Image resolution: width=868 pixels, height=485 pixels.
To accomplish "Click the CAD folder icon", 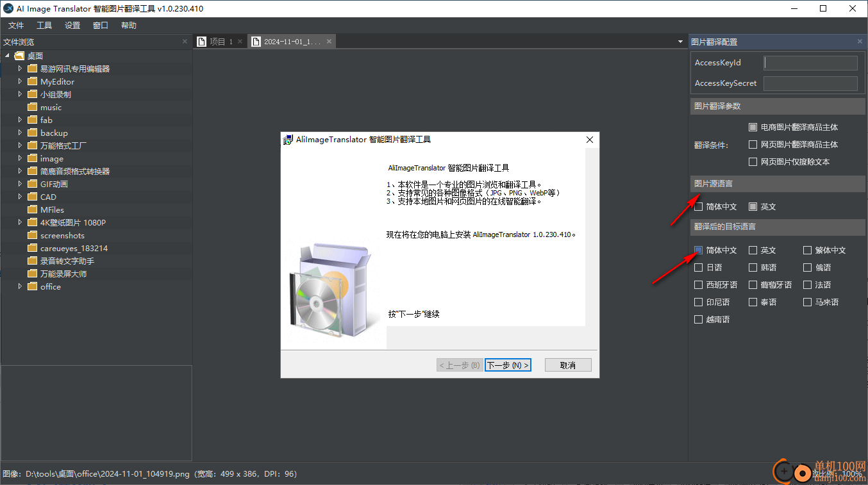I will (x=33, y=197).
